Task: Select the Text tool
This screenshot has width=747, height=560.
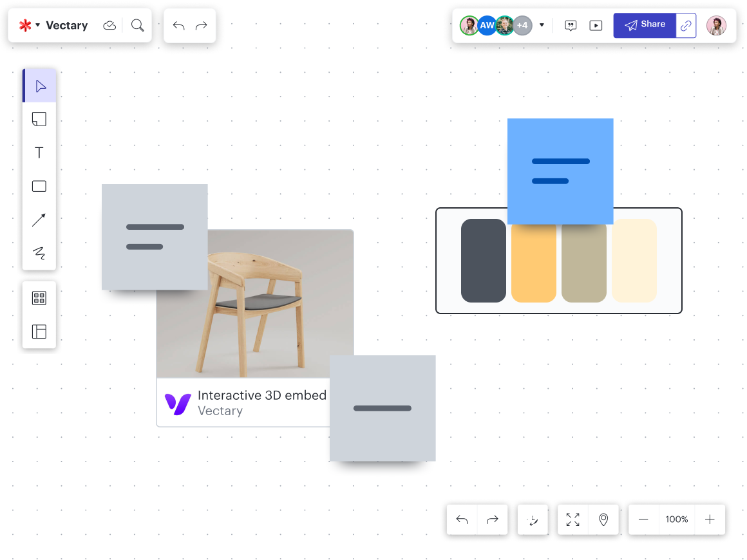Action: (x=39, y=153)
